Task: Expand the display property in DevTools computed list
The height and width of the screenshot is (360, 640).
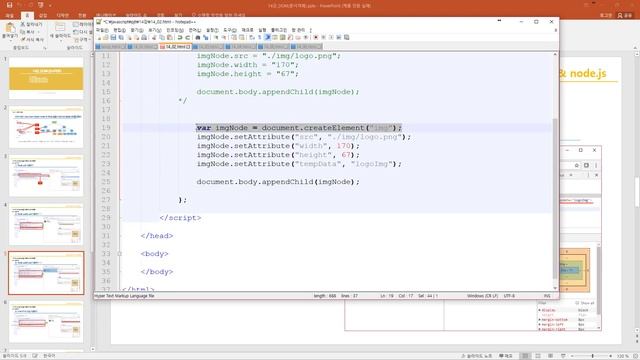Action: pyautogui.click(x=540, y=310)
